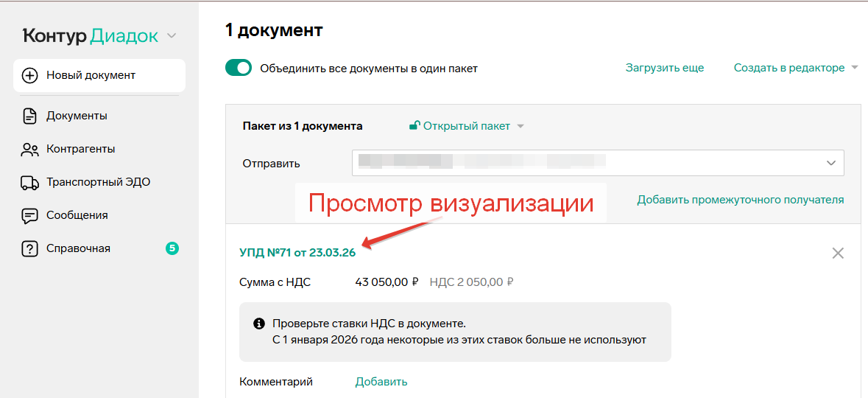This screenshot has width=868, height=398.
Task: Click the 1 документ heading
Action: tap(274, 30)
